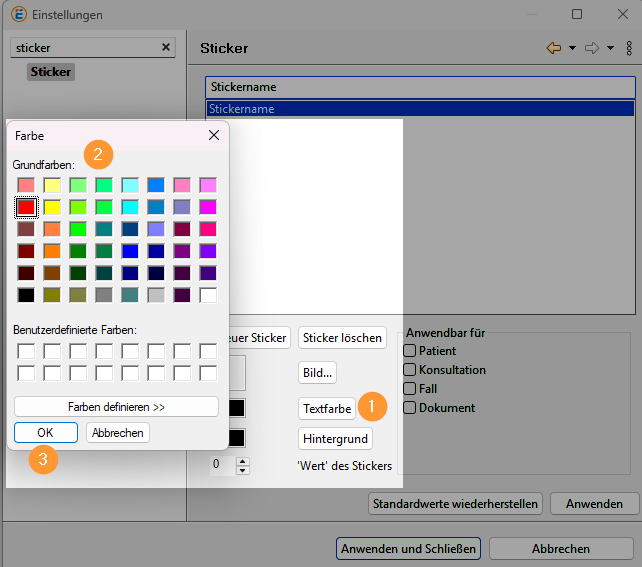Confirm color with OK button
This screenshot has width=642, height=567.
tap(46, 432)
